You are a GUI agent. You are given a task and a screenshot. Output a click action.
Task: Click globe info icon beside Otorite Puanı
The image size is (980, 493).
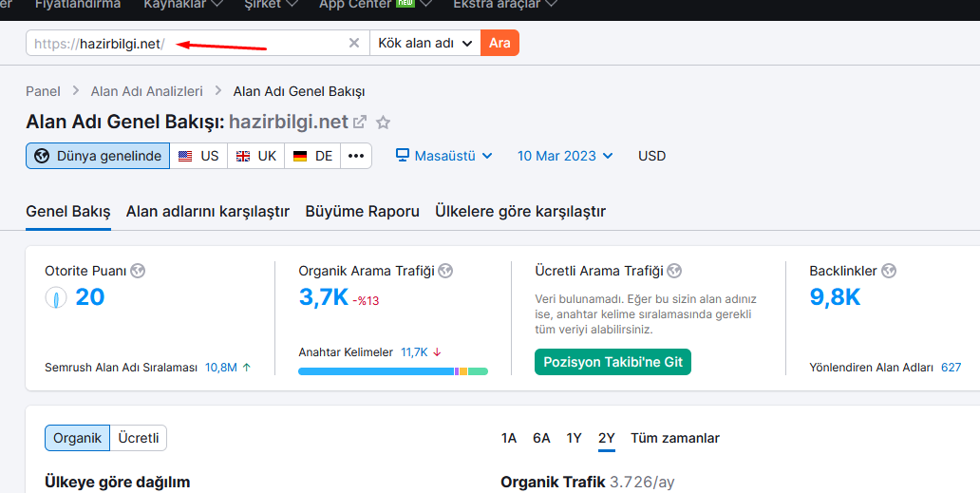point(138,271)
